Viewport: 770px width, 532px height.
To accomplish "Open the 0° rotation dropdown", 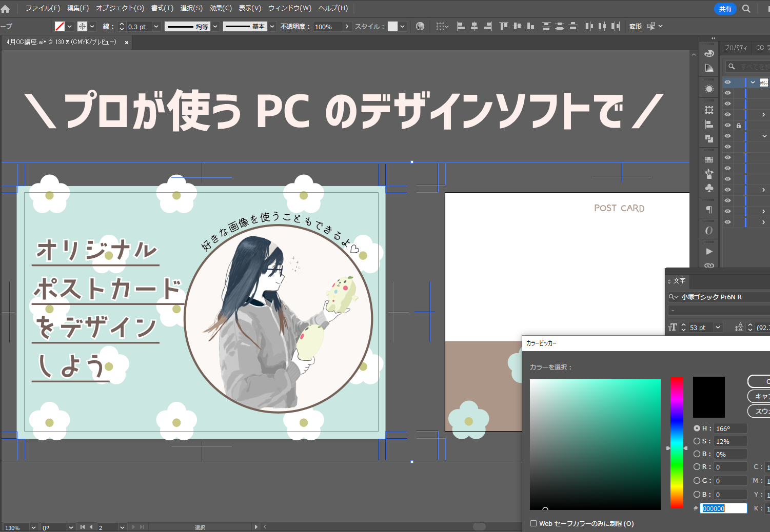I will (71, 527).
